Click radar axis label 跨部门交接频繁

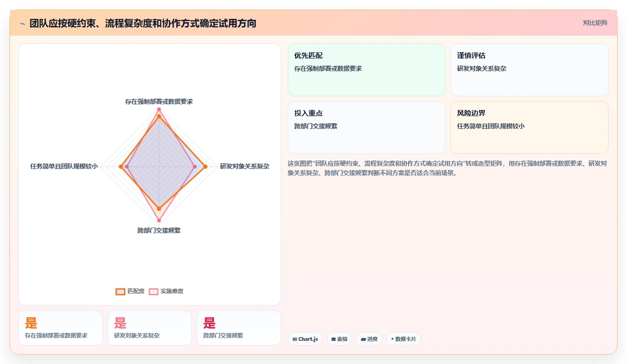[x=159, y=230]
